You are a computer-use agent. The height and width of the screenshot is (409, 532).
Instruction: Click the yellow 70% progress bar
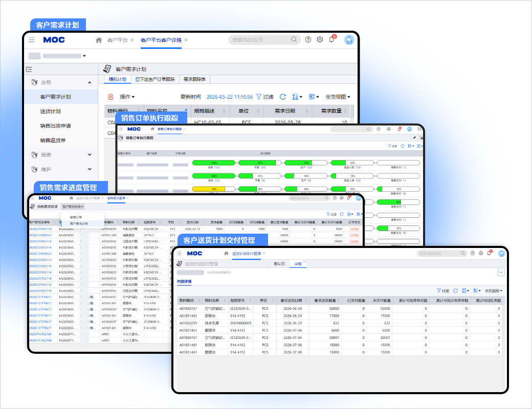(x=214, y=189)
